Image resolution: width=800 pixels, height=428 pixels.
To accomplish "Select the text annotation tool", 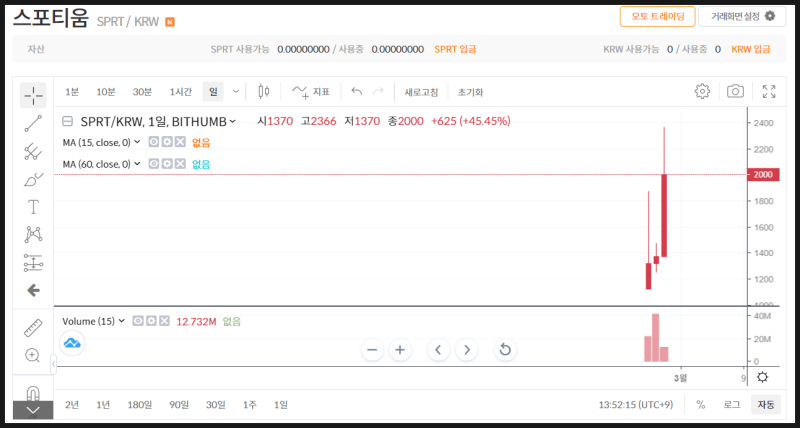I will point(33,207).
